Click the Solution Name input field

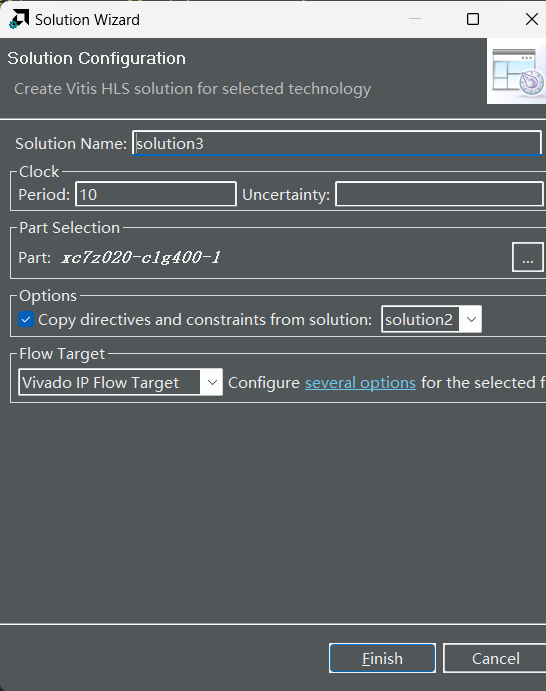click(x=337, y=143)
